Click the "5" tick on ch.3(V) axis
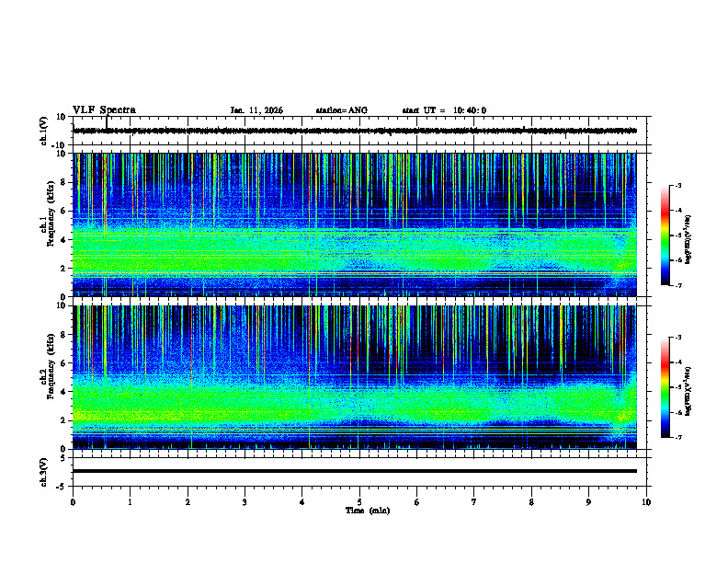728x563 pixels. pos(63,458)
